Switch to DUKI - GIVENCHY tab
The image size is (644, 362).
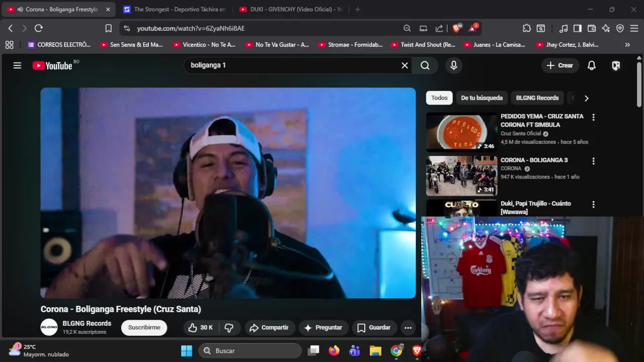(291, 10)
